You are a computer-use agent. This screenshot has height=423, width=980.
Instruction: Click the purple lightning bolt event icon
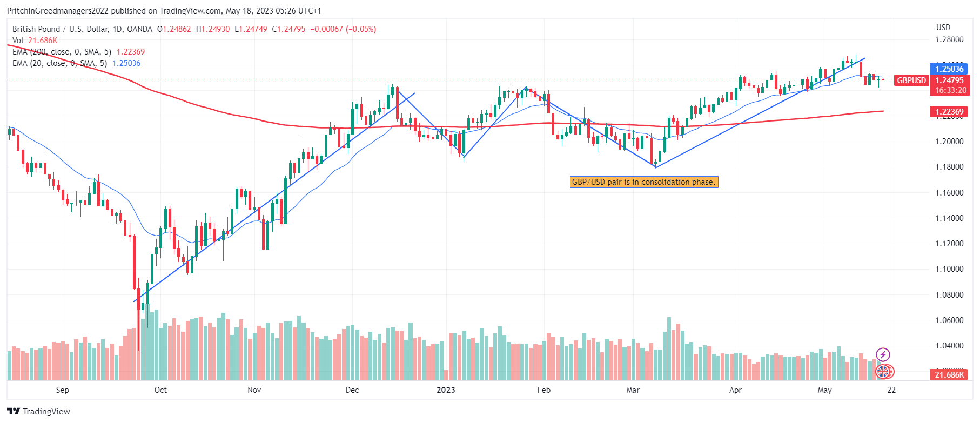[883, 354]
